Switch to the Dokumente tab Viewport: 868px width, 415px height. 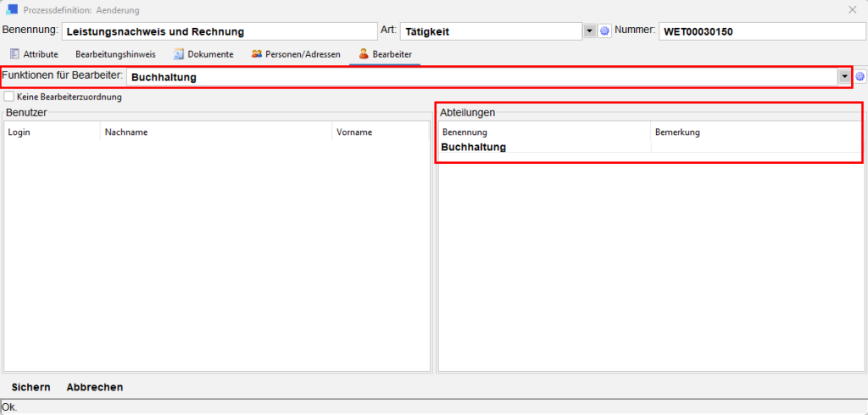coord(203,54)
